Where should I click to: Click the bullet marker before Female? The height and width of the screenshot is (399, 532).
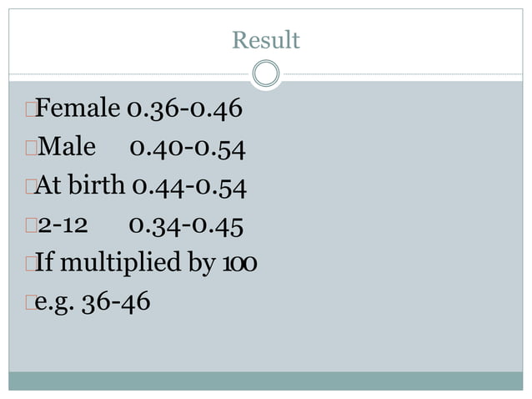coord(31,109)
